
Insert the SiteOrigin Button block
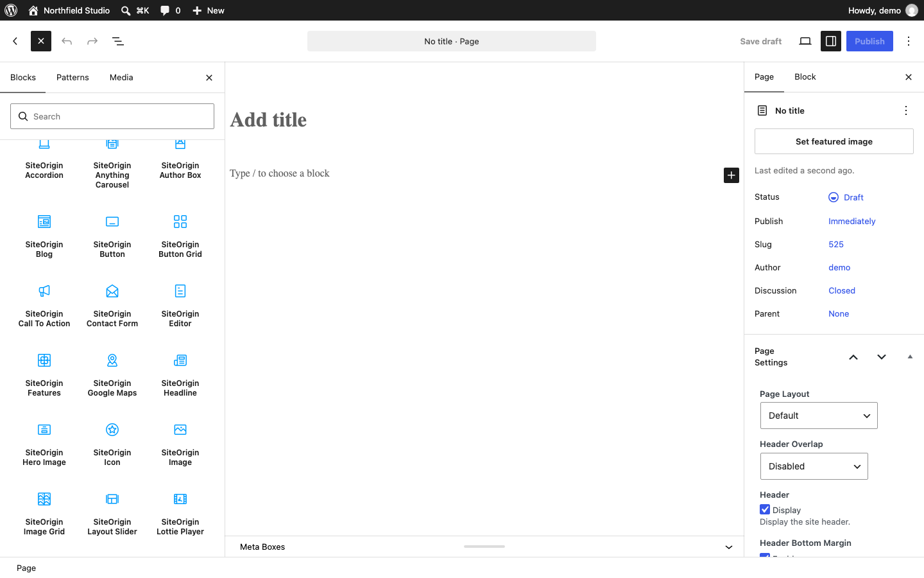[112, 236]
